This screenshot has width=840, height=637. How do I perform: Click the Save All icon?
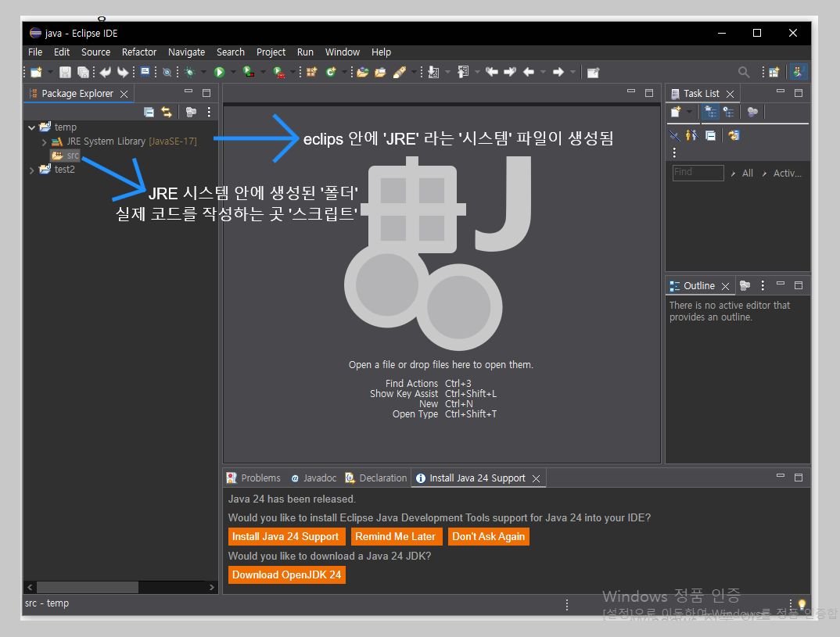[83, 72]
